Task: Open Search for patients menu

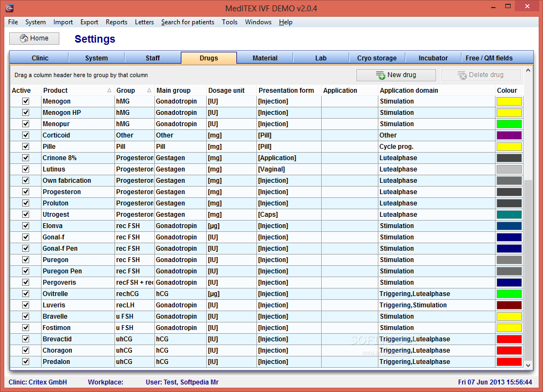Action: [188, 22]
